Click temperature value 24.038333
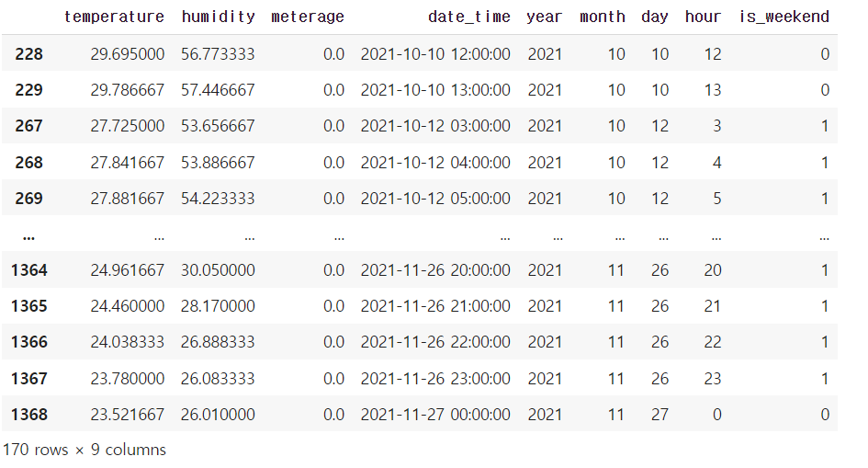 point(128,342)
